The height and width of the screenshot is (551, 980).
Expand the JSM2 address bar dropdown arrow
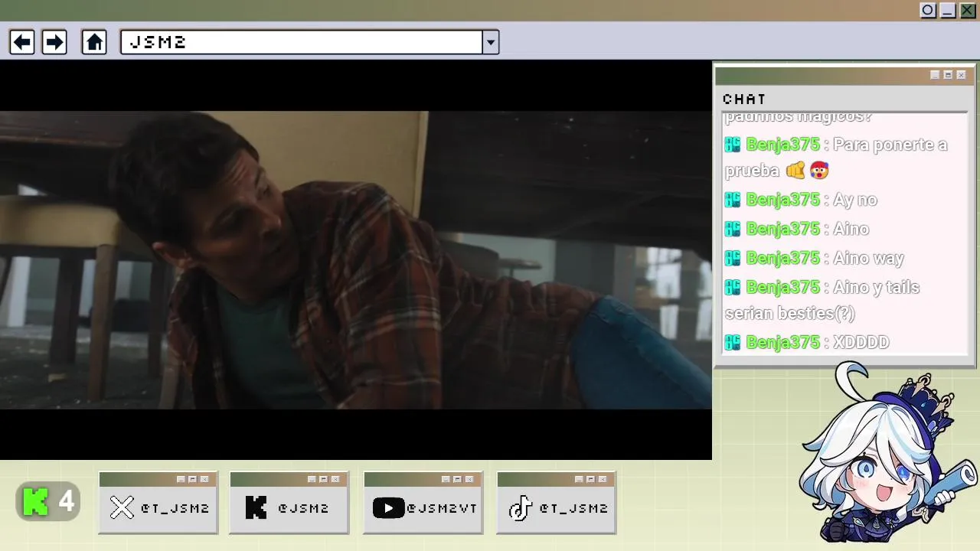[491, 42]
